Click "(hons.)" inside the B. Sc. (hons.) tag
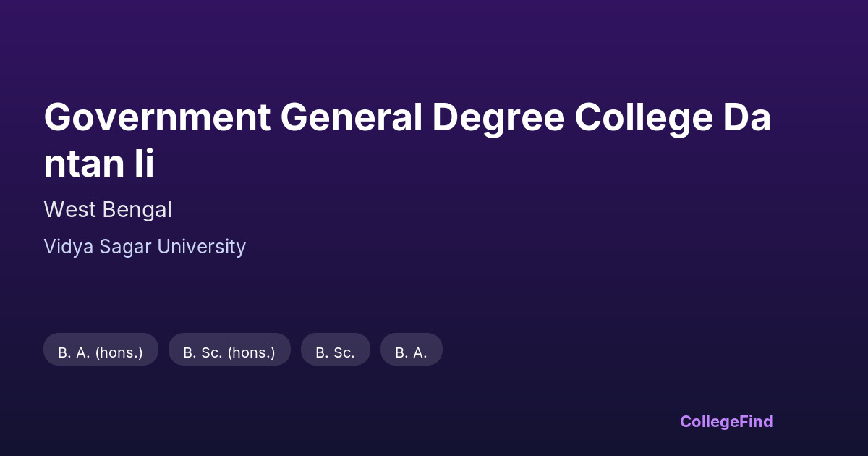The height and width of the screenshot is (456, 868). click(251, 352)
